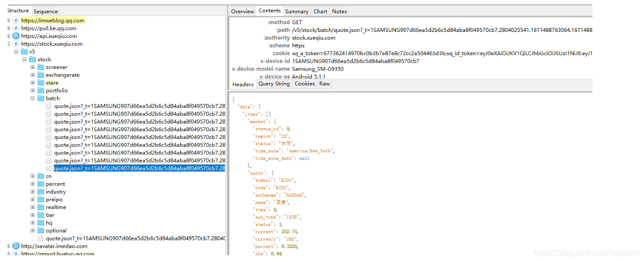The image size is (644, 262).
Task: Click the preipo folder icon
Action: [x=41, y=199]
